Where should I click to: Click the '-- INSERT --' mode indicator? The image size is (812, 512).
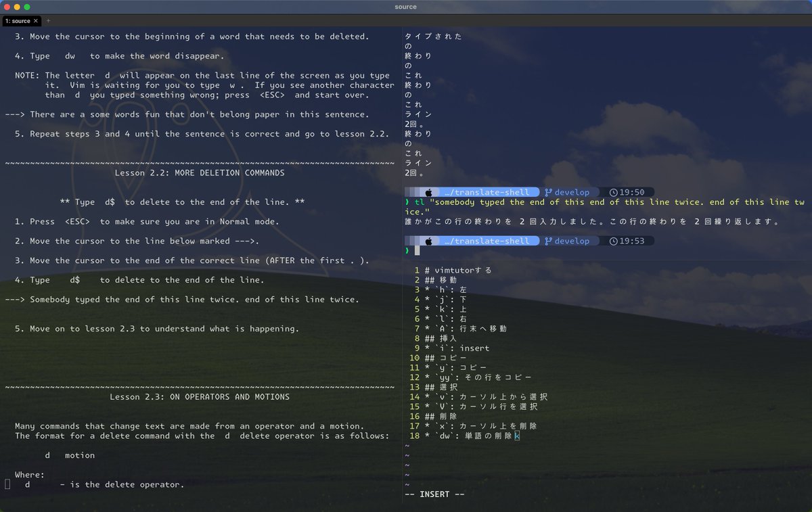(434, 494)
